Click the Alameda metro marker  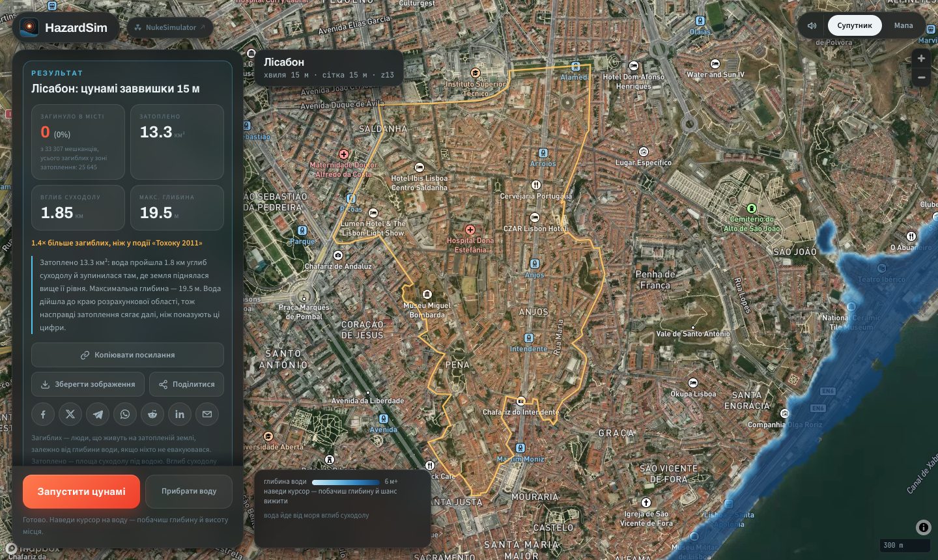575,66
